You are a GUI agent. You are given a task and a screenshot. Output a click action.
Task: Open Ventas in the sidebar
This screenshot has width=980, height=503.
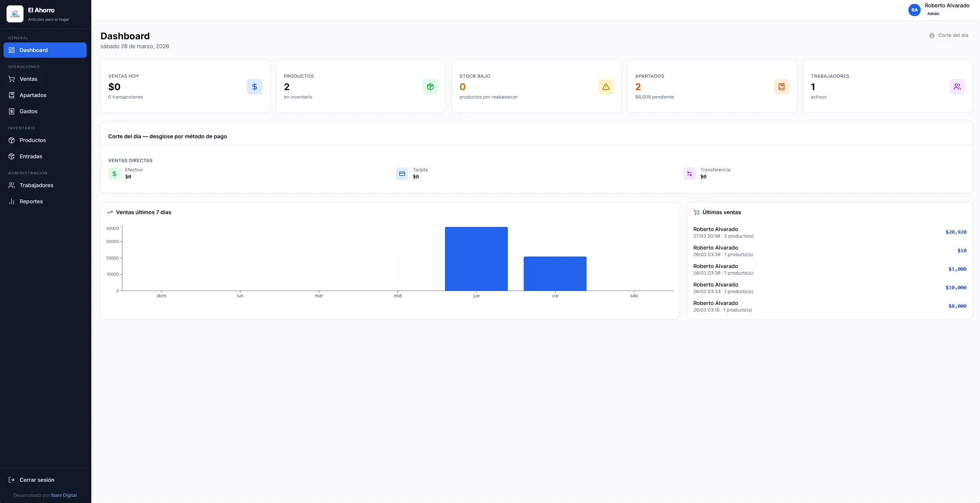(28, 79)
